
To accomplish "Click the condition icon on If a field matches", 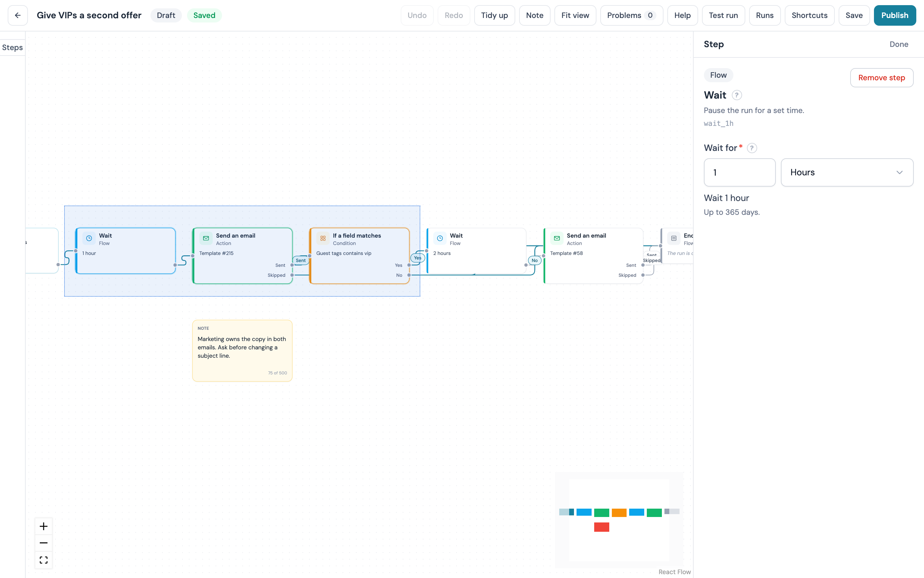I will click(x=323, y=238).
